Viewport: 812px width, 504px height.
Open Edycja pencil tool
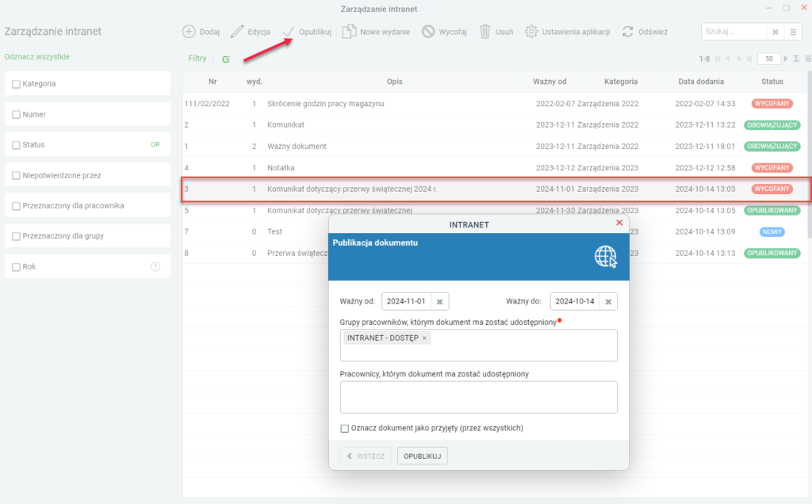(237, 32)
